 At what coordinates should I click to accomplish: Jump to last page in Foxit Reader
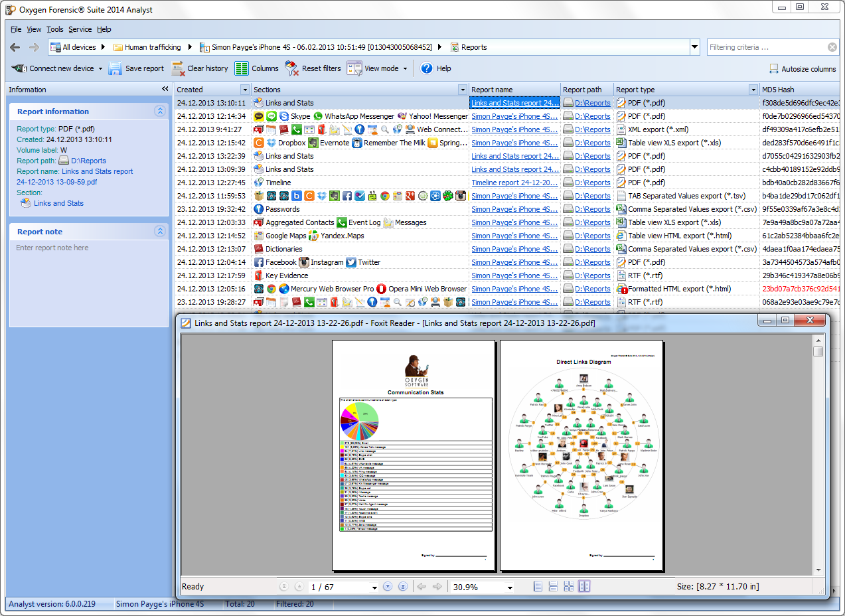(403, 587)
